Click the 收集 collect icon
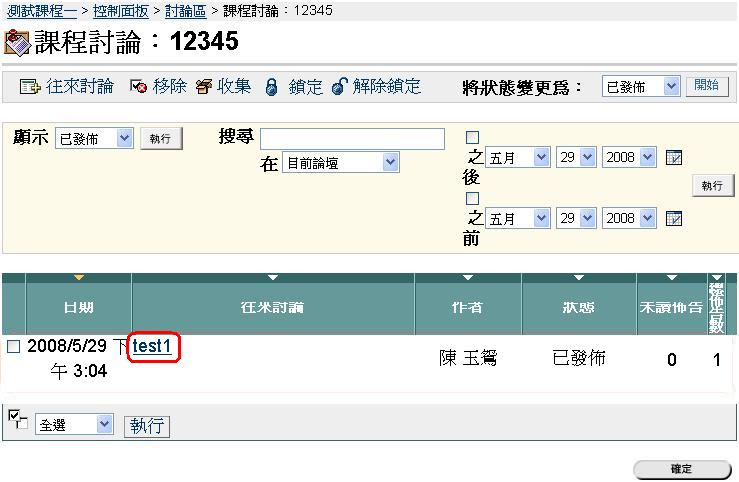 tap(204, 87)
